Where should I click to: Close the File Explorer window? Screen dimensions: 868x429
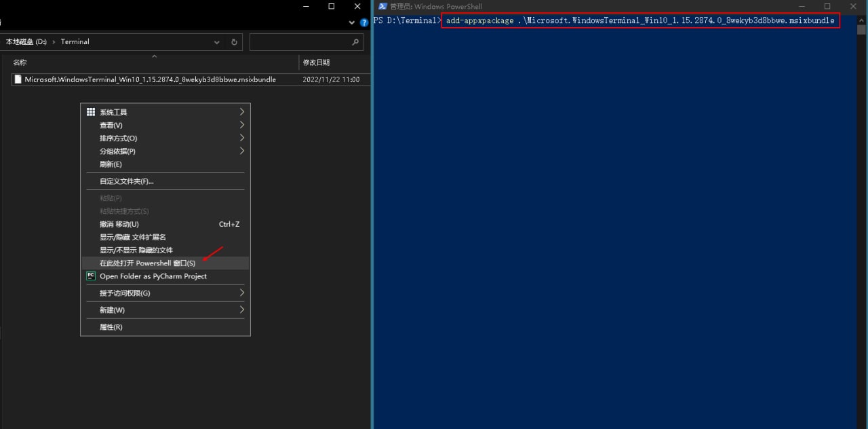(357, 6)
